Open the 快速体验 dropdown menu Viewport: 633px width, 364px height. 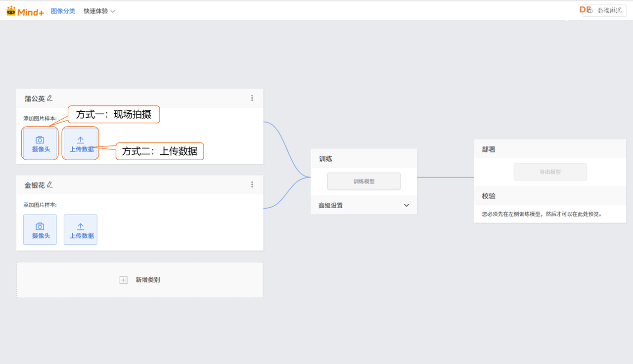point(99,11)
